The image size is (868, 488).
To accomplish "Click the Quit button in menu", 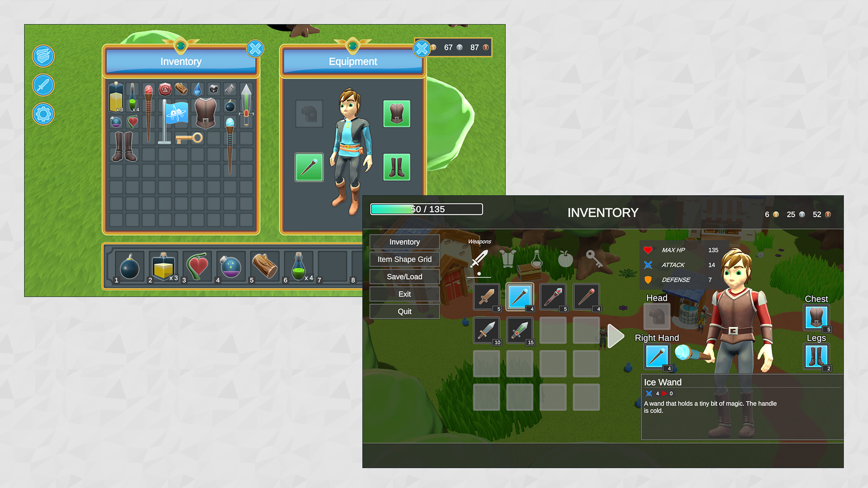I will 405,311.
